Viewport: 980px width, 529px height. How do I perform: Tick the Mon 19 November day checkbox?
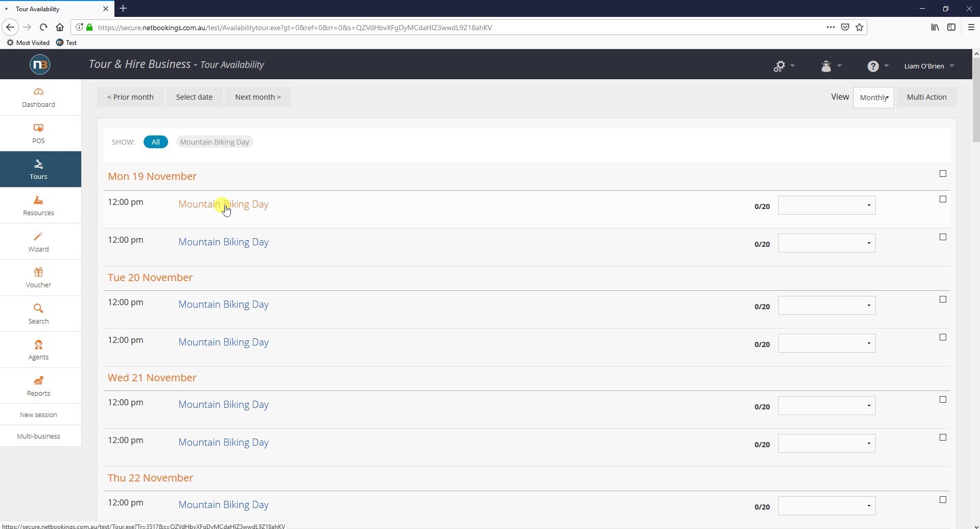pyautogui.click(x=943, y=174)
